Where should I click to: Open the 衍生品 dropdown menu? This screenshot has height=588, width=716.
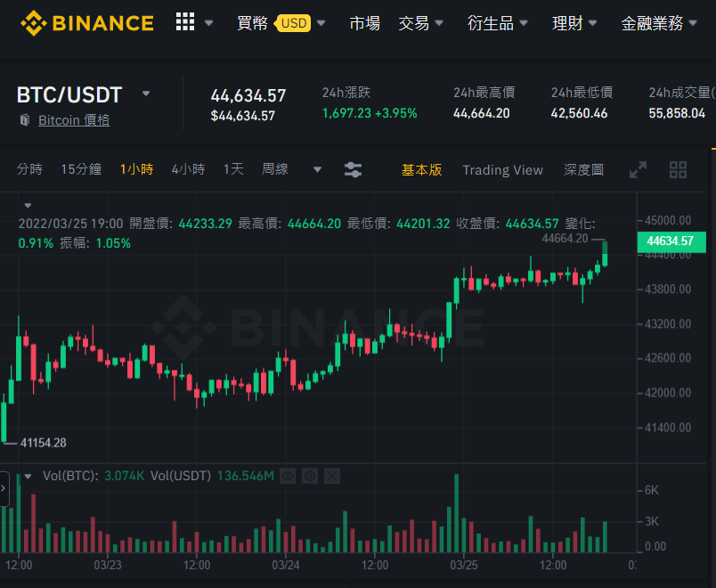point(497,23)
